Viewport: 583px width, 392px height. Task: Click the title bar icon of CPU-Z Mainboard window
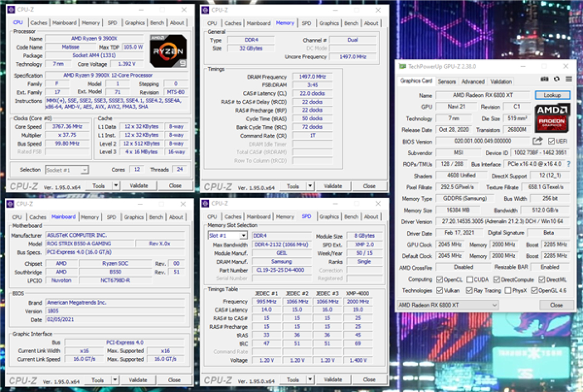[x=10, y=204]
